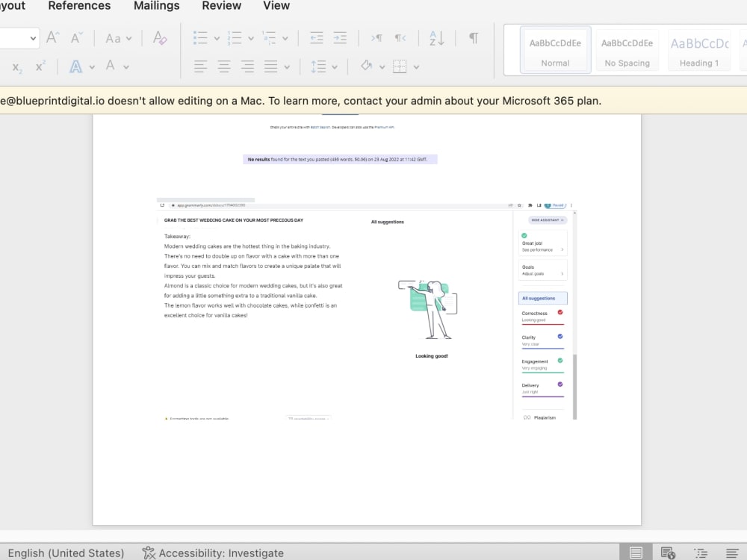Expand multilevel list dropdown
This screenshot has height=560, width=747.
285,39
